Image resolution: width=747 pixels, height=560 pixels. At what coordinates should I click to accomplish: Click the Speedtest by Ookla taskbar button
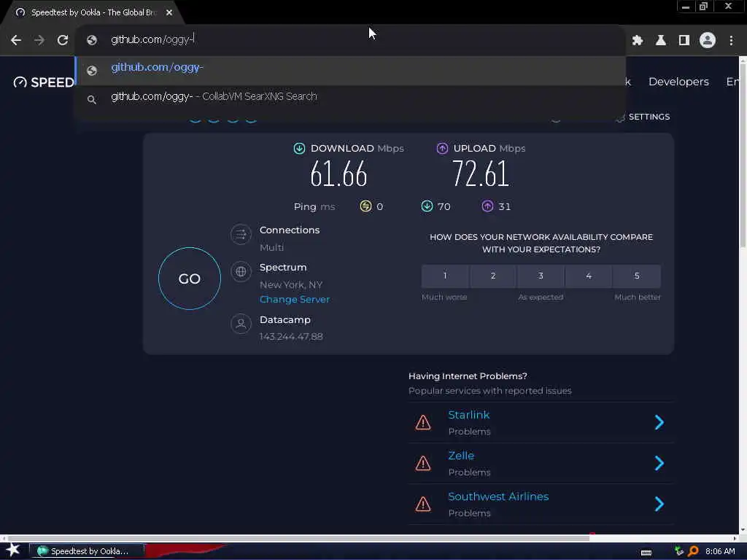pos(87,551)
